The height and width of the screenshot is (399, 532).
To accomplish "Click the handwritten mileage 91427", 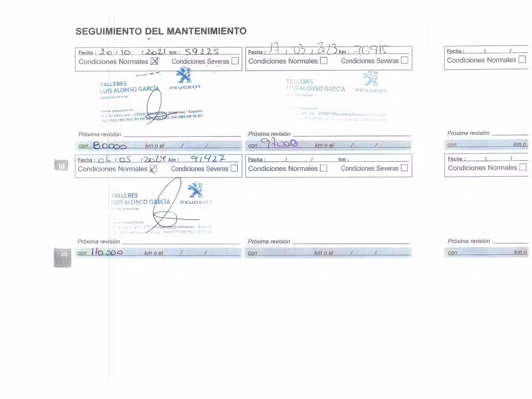I will (x=208, y=158).
